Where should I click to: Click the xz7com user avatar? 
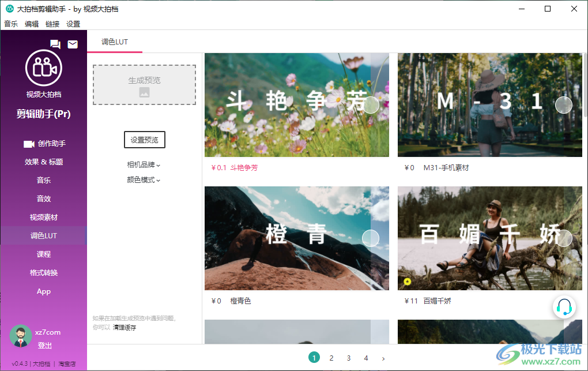point(21,336)
